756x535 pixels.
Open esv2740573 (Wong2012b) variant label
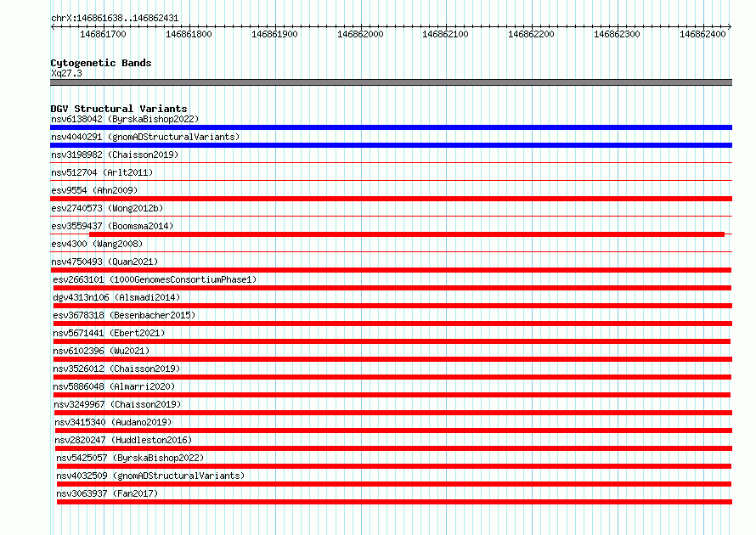click(x=107, y=208)
